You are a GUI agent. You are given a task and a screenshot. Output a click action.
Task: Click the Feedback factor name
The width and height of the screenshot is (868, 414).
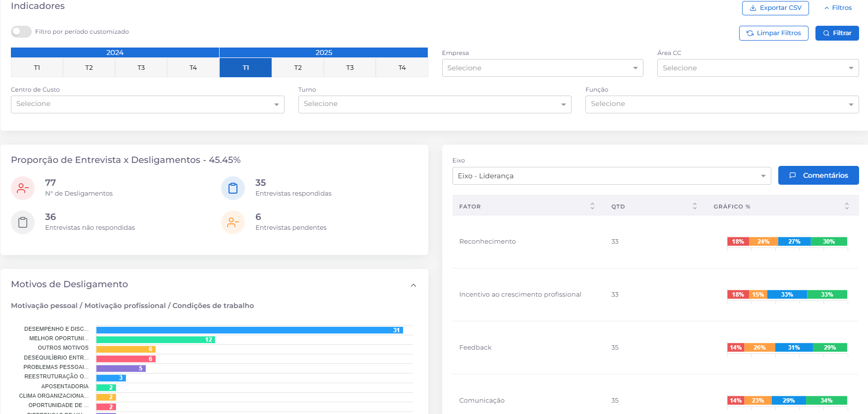coord(475,348)
